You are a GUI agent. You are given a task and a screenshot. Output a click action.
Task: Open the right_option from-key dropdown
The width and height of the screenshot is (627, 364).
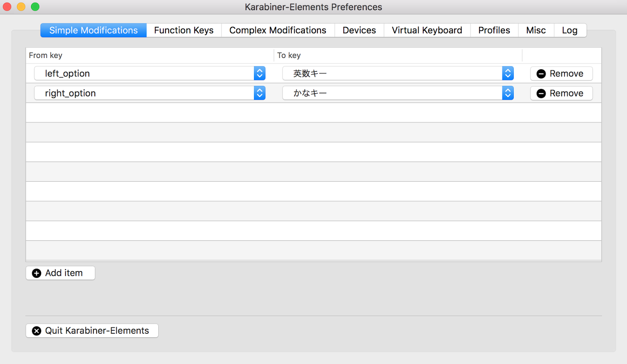pyautogui.click(x=150, y=93)
